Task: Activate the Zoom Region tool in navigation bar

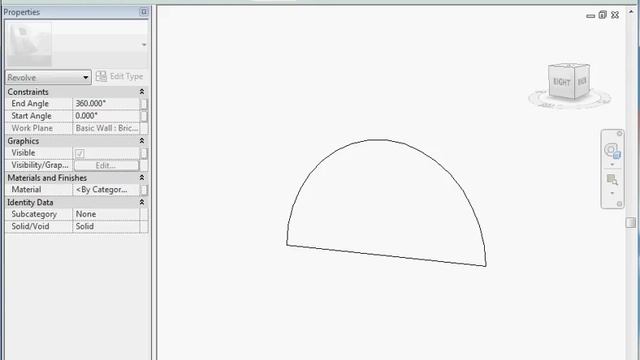Action: (612, 179)
